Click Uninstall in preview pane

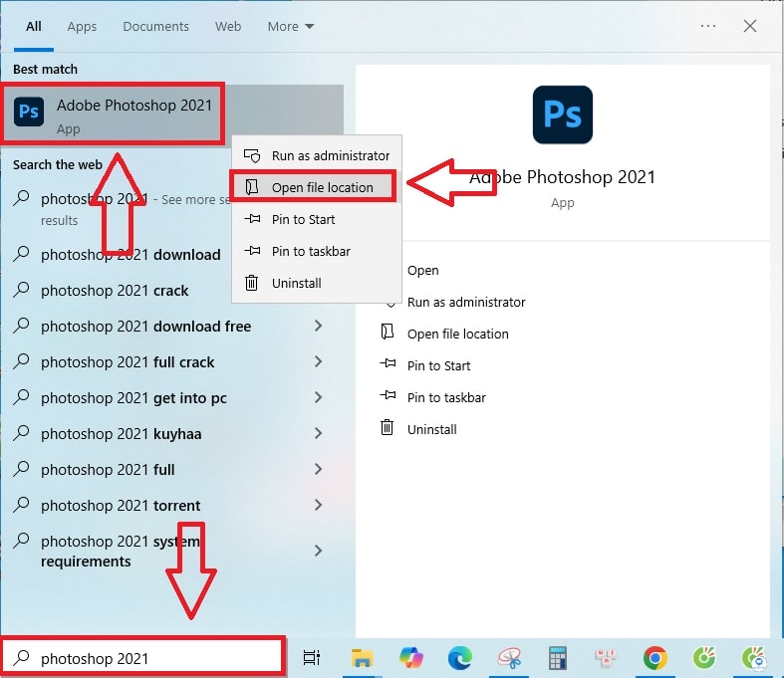click(432, 430)
